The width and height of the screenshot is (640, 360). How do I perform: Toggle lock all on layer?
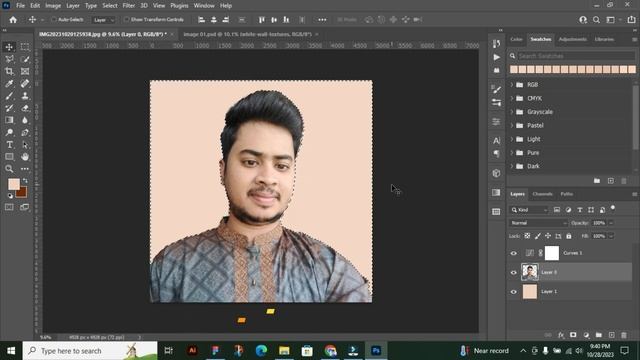569,236
